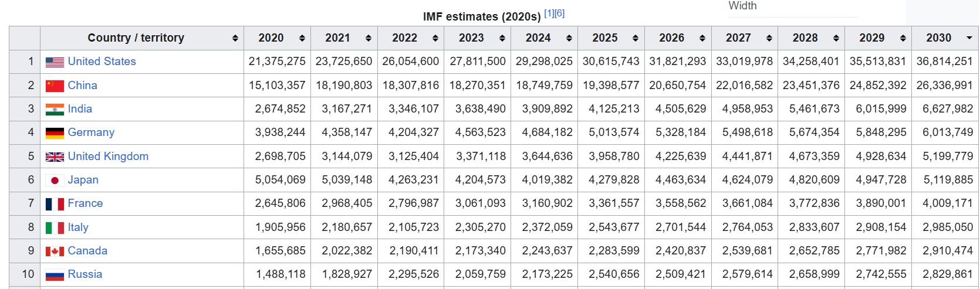
Task: Click the Width label at top
Action: 742,6
